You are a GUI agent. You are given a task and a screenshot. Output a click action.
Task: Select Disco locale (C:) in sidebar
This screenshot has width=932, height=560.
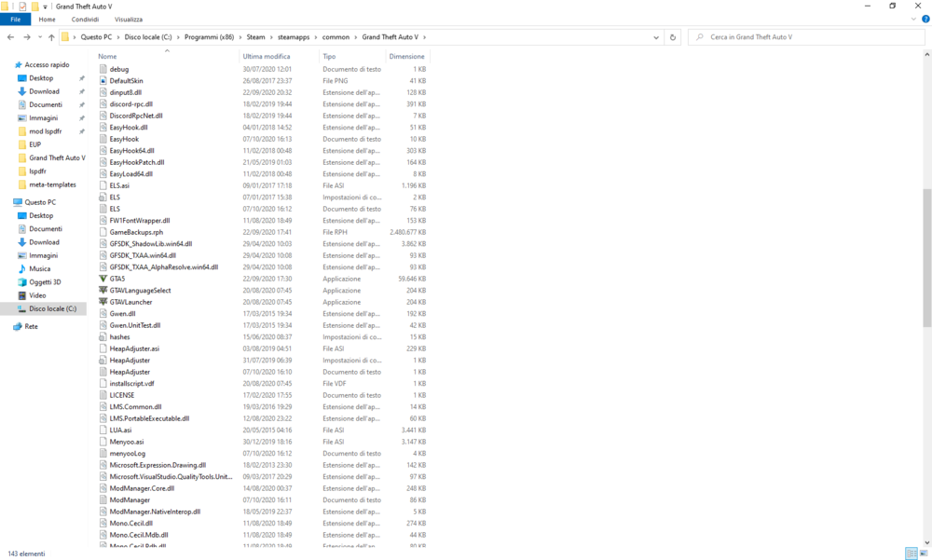pyautogui.click(x=52, y=309)
